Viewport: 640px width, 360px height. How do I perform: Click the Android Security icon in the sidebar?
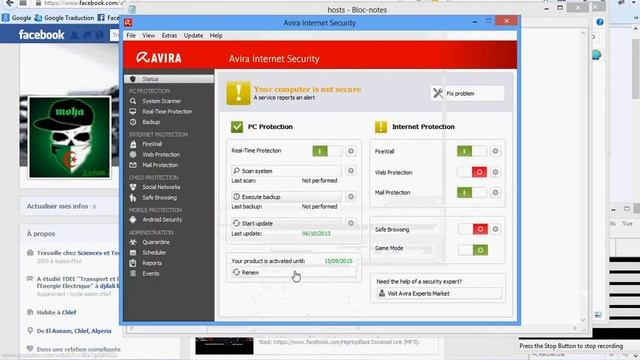(133, 220)
